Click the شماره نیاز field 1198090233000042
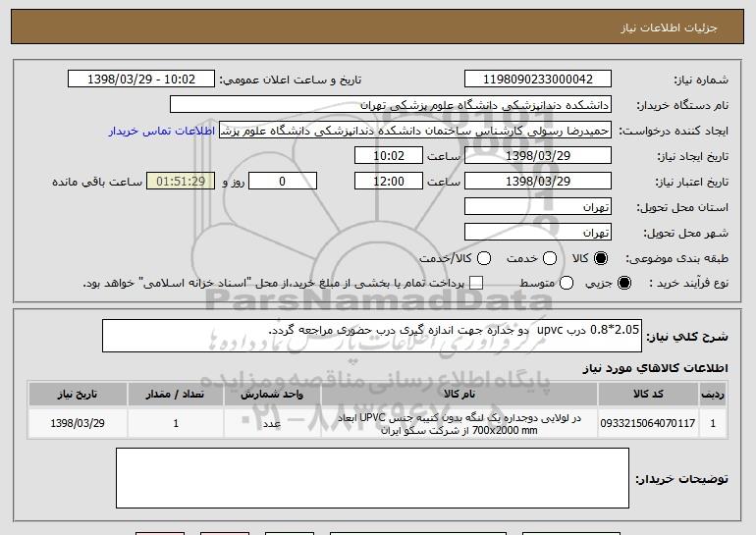Viewport: 756px width, 535px height. pos(538,80)
